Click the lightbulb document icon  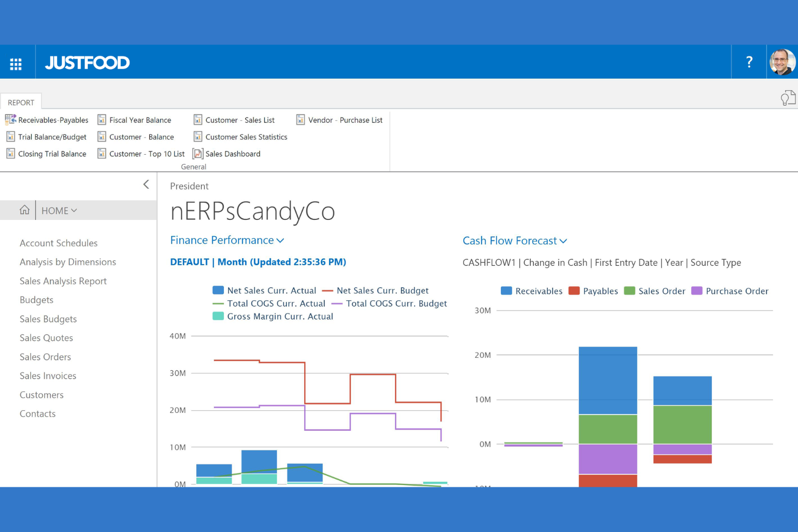[788, 98]
